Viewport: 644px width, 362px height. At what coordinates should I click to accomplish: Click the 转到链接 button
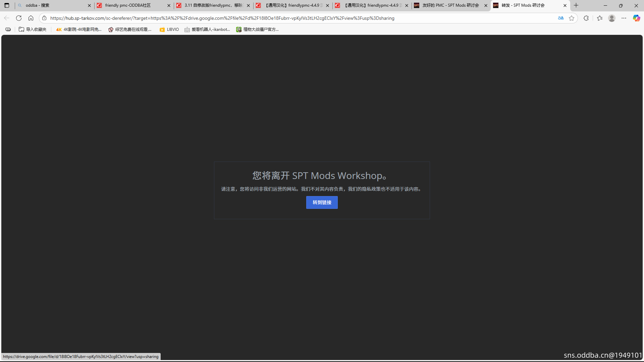click(322, 202)
